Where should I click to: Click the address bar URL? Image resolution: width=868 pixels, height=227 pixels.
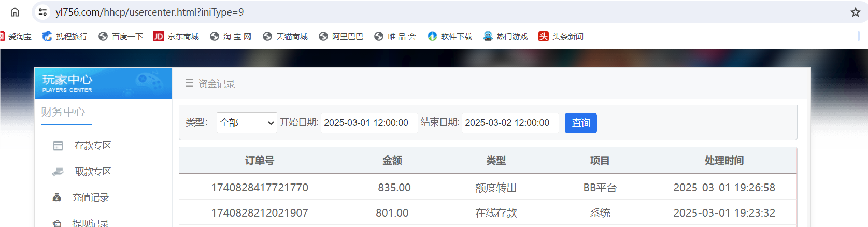coord(149,12)
